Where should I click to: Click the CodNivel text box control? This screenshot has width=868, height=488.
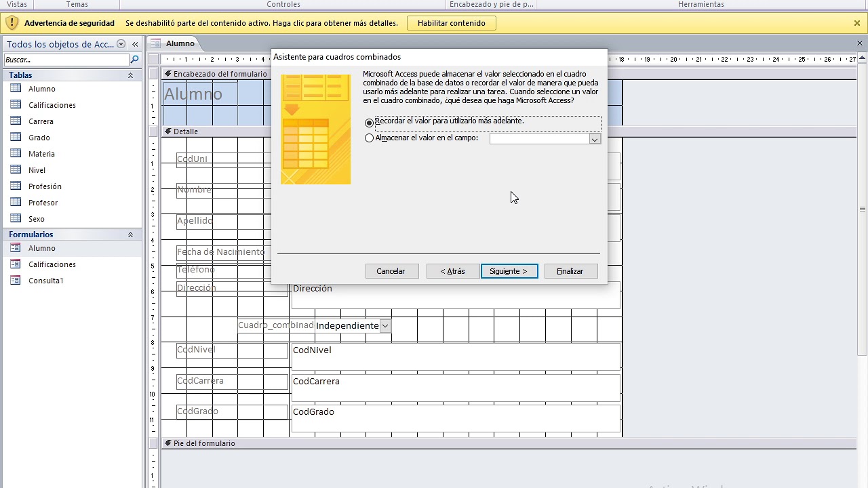coord(456,357)
